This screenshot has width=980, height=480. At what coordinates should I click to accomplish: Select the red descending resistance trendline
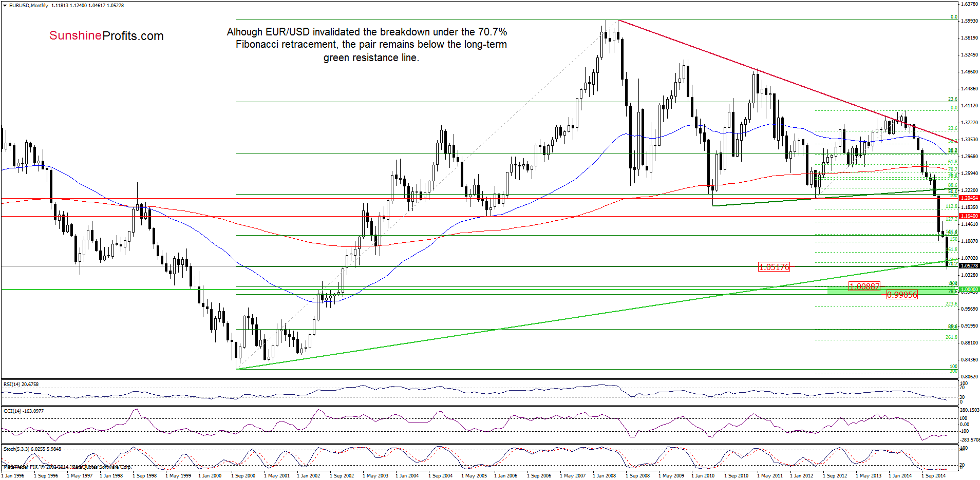point(788,82)
